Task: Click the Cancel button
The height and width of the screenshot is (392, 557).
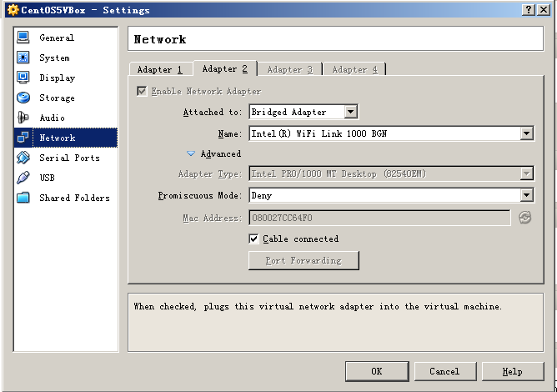Action: 444,371
